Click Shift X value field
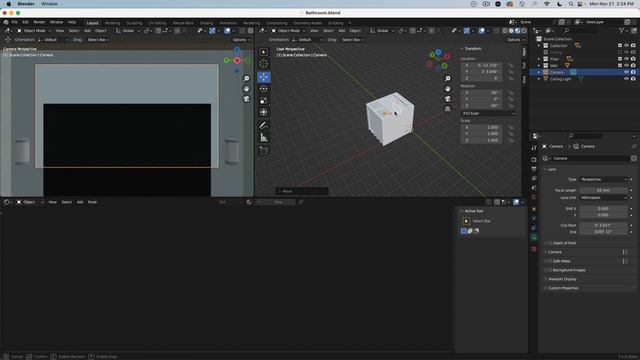 [x=603, y=209]
